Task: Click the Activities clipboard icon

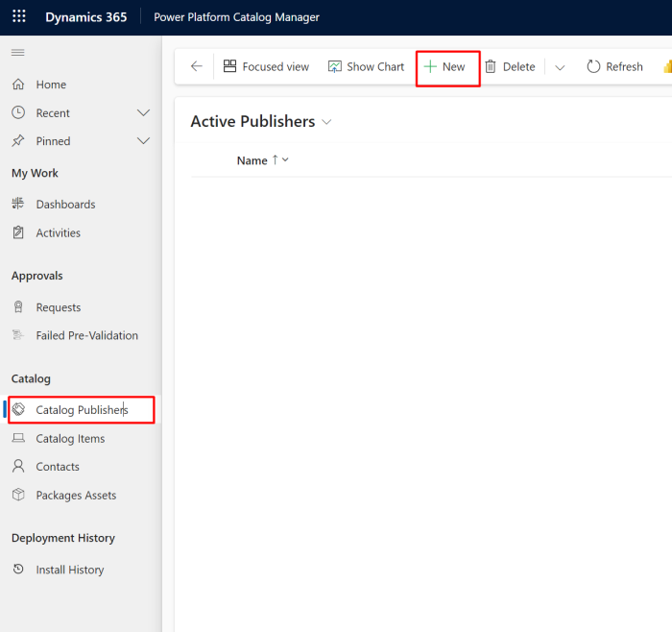Action: point(18,232)
